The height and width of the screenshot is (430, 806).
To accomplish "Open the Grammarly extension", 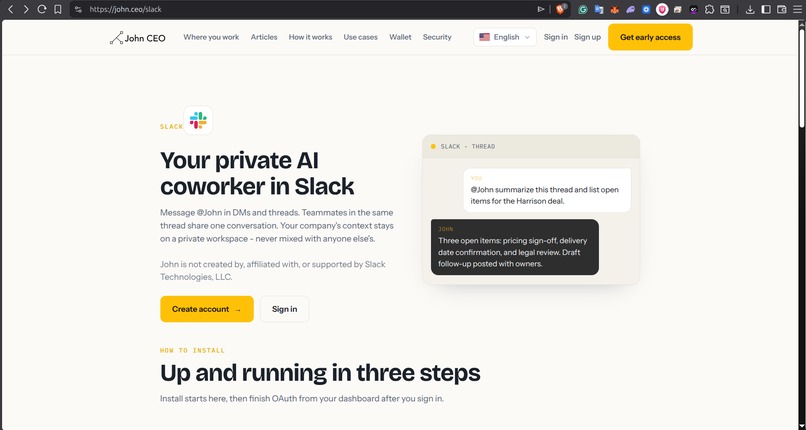I will (x=583, y=9).
